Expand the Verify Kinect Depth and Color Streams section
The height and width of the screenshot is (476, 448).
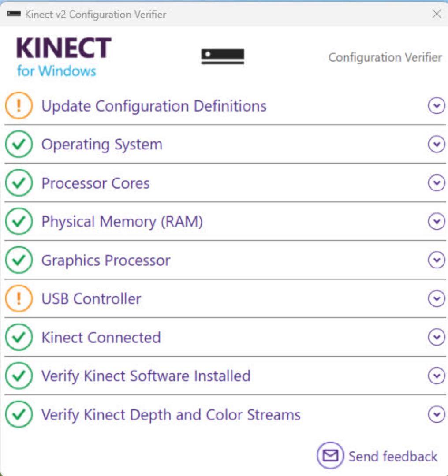[x=436, y=414]
